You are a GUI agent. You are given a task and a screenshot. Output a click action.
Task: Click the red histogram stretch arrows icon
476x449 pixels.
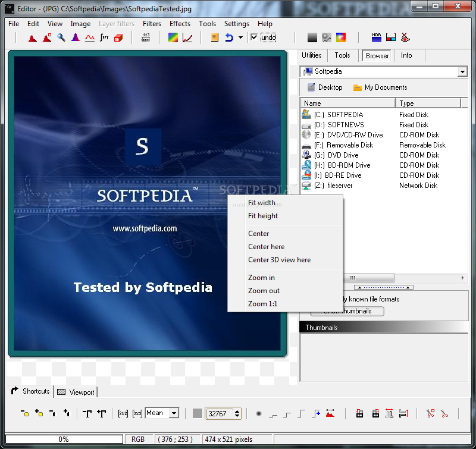click(x=330, y=413)
